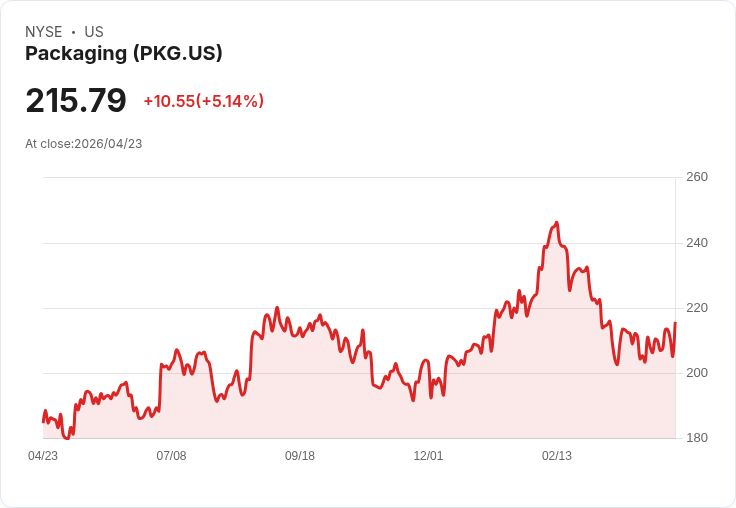The height and width of the screenshot is (508, 736).
Task: Click the final data point at the chart's right end
Action: (x=675, y=323)
